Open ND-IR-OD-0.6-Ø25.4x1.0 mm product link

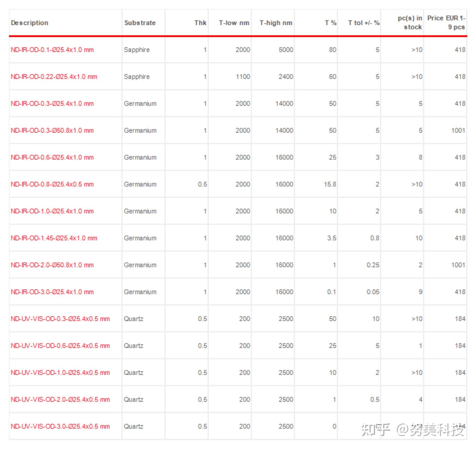(52, 158)
